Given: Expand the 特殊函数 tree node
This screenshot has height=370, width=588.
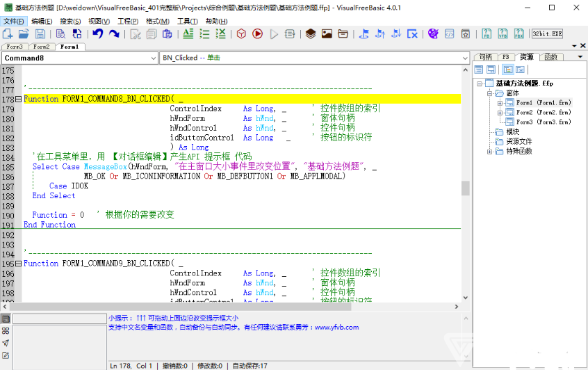Looking at the screenshot, I should [x=489, y=152].
